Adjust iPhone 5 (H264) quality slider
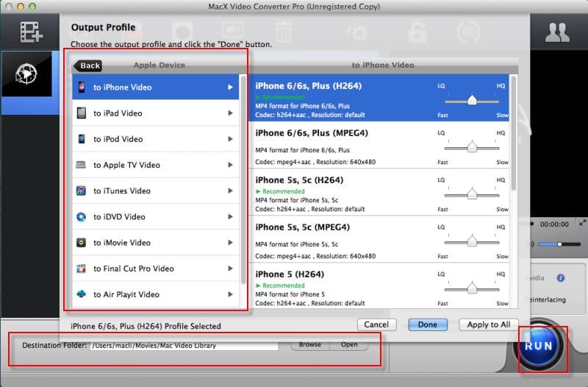 (x=472, y=288)
